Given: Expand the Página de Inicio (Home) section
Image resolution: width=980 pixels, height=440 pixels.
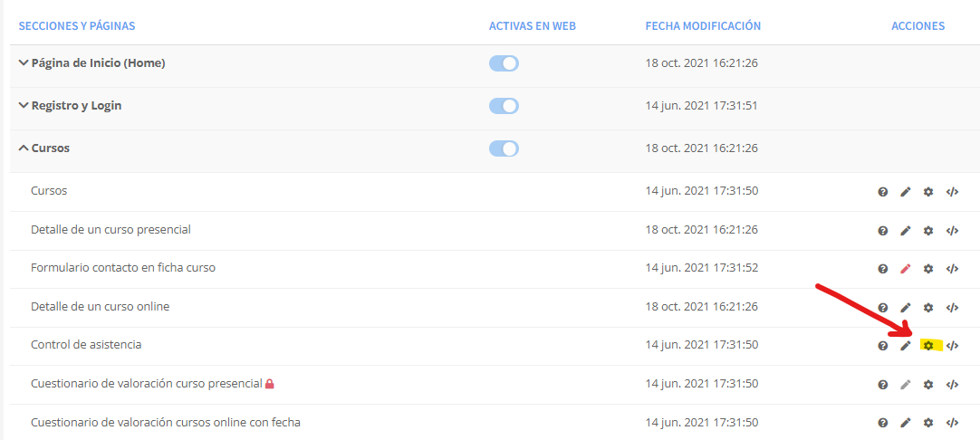Looking at the screenshot, I should 24,63.
